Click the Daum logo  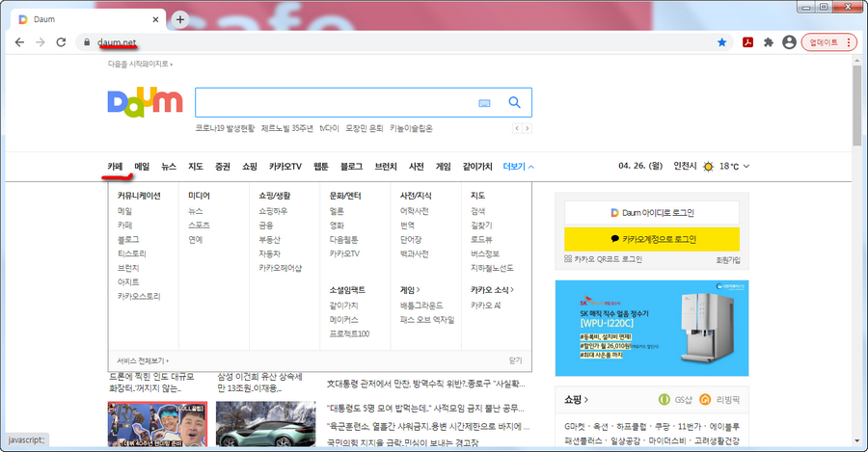pyautogui.click(x=145, y=102)
